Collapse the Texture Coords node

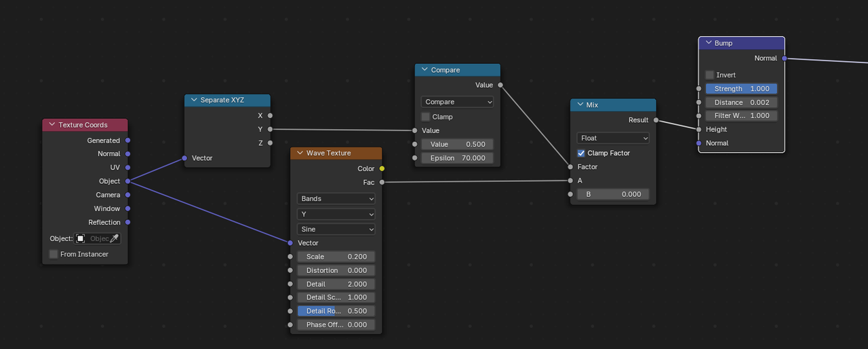coord(52,125)
